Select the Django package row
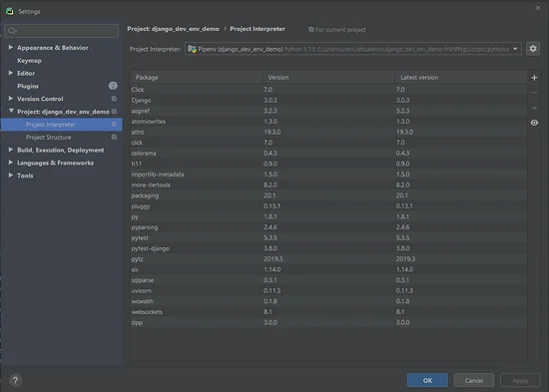 pyautogui.click(x=328, y=100)
